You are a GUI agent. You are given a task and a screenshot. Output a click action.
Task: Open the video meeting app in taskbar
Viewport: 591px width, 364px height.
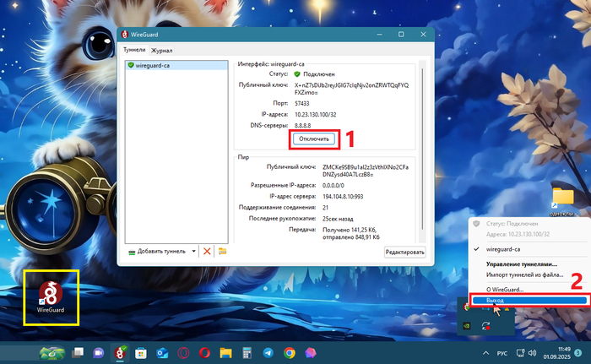(x=99, y=353)
